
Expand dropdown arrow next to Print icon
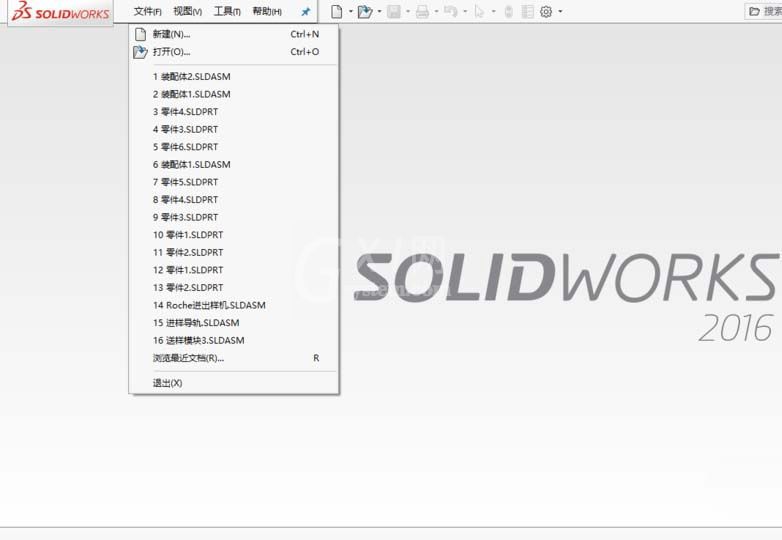click(436, 11)
